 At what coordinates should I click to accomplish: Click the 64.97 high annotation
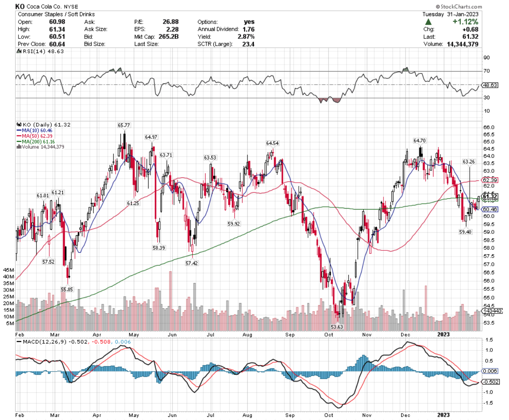point(151,137)
